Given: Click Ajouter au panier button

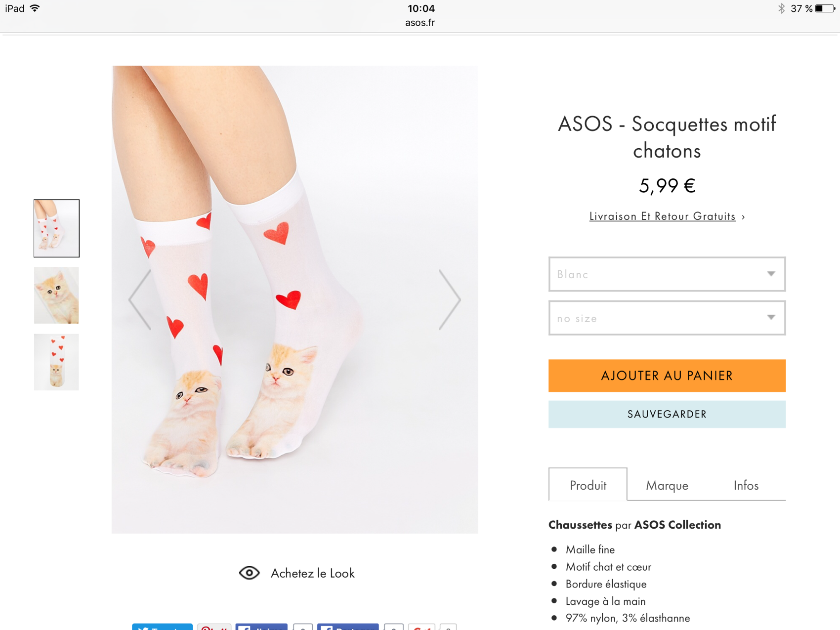Looking at the screenshot, I should coord(667,376).
